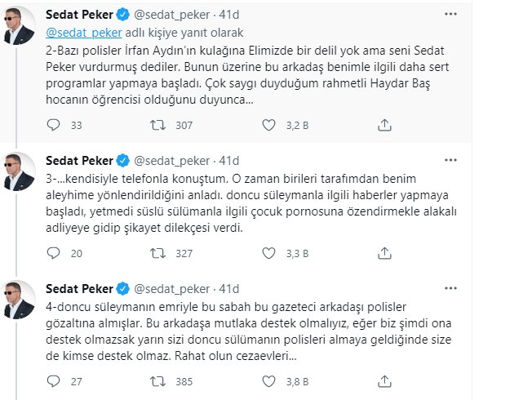
Task: Reply to the tweet with 20 comments
Action: [x=53, y=253]
